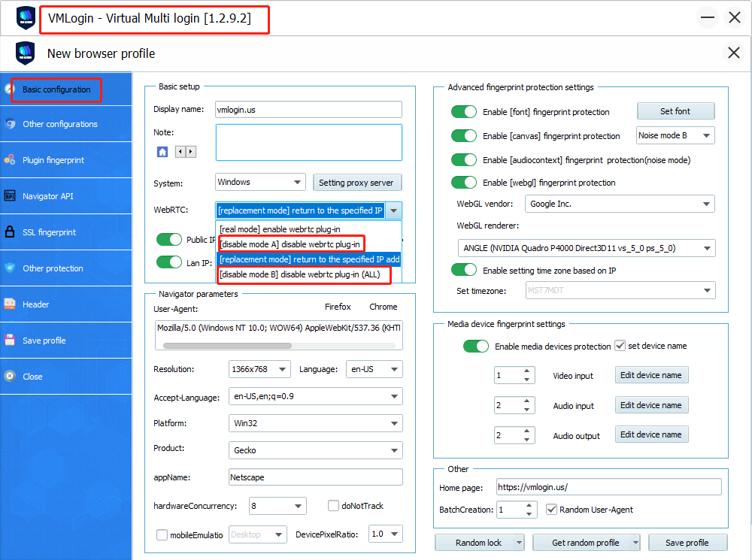Viewport: 752px width, 560px height.
Task: Click the Header HTML icon in sidebar
Action: pos(10,304)
